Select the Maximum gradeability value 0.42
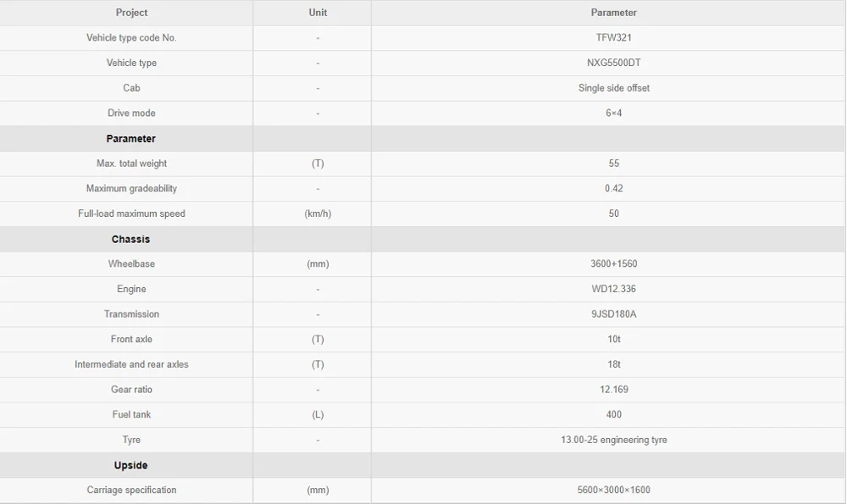This screenshot has height=504, width=847. [613, 189]
